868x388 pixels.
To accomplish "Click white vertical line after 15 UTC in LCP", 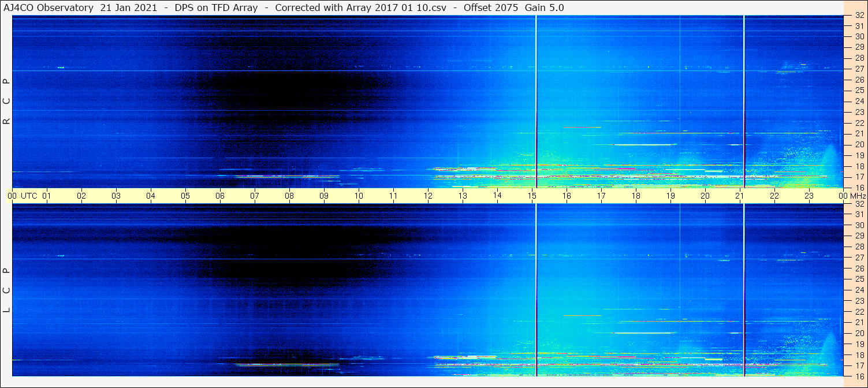I will pyautogui.click(x=537, y=290).
